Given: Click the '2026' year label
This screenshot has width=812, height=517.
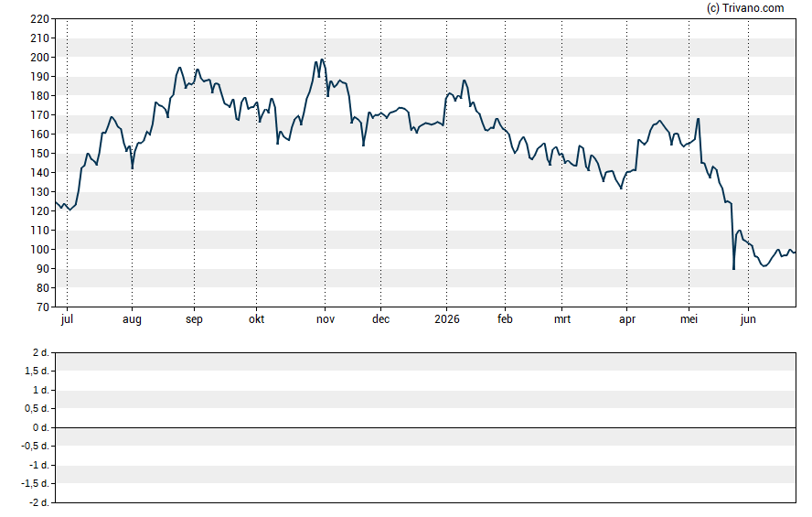Looking at the screenshot, I should point(447,319).
